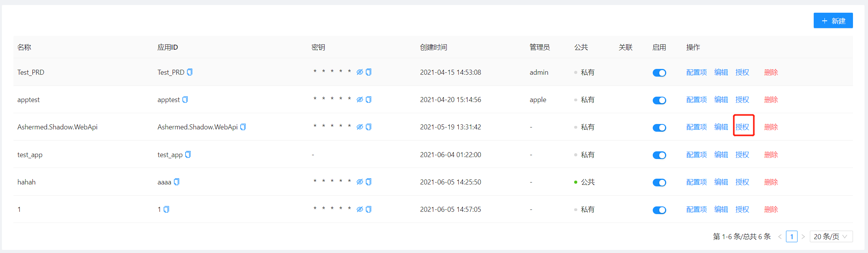Open 配置项 for Ashermed.Shadow.WebApi

click(x=696, y=127)
